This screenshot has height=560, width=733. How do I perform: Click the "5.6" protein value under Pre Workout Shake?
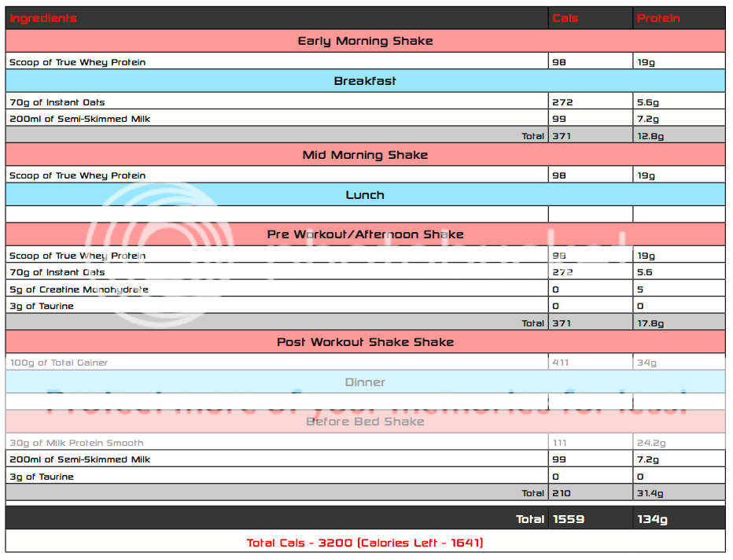[645, 272]
